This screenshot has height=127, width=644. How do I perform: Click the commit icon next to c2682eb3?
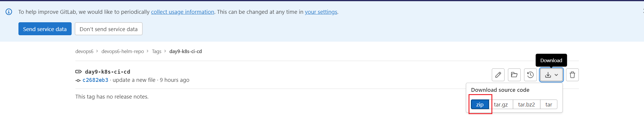tap(78, 80)
